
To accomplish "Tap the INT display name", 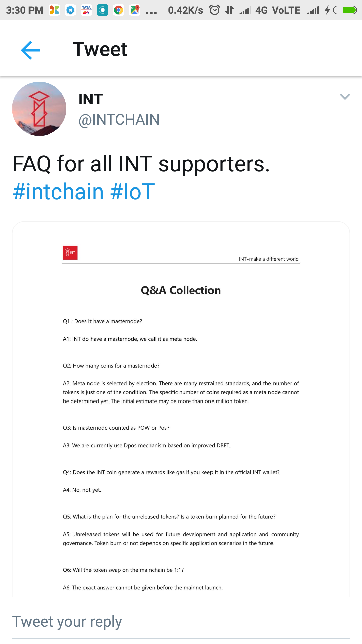I will (90, 99).
